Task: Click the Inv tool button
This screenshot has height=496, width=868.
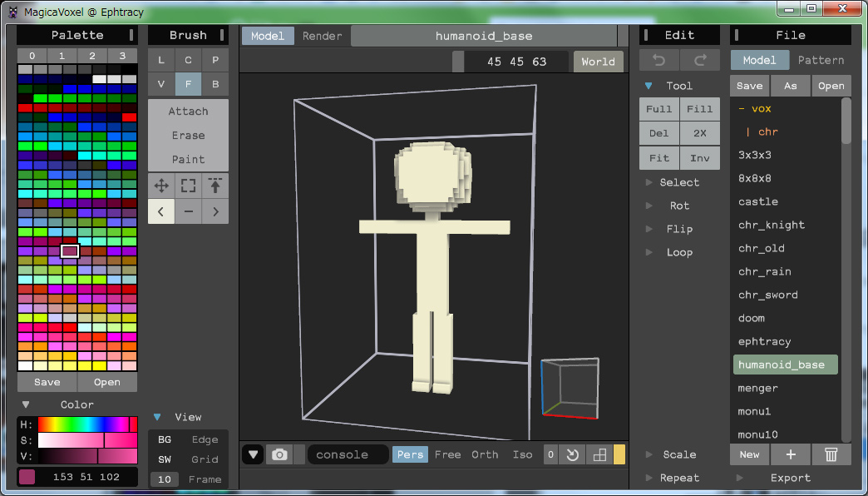Action: tap(700, 158)
